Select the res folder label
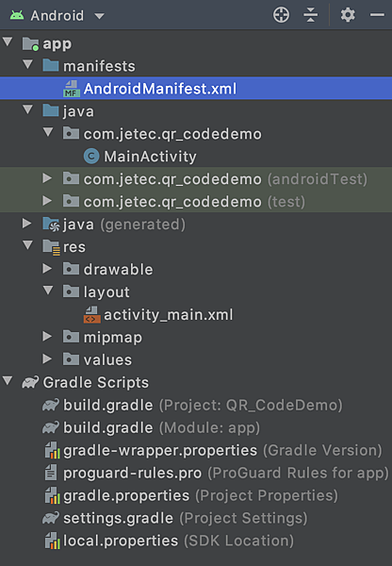Viewport: 392px width, 566px height. point(74,247)
